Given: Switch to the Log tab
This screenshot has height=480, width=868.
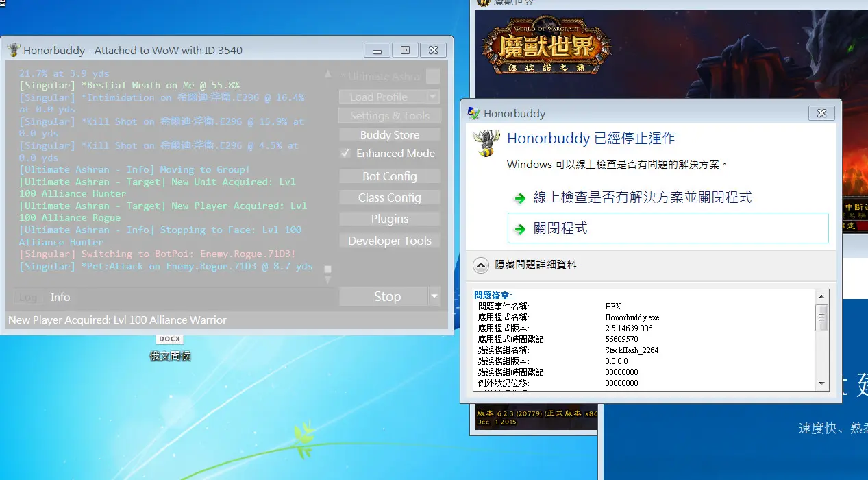Looking at the screenshot, I should pyautogui.click(x=27, y=298).
